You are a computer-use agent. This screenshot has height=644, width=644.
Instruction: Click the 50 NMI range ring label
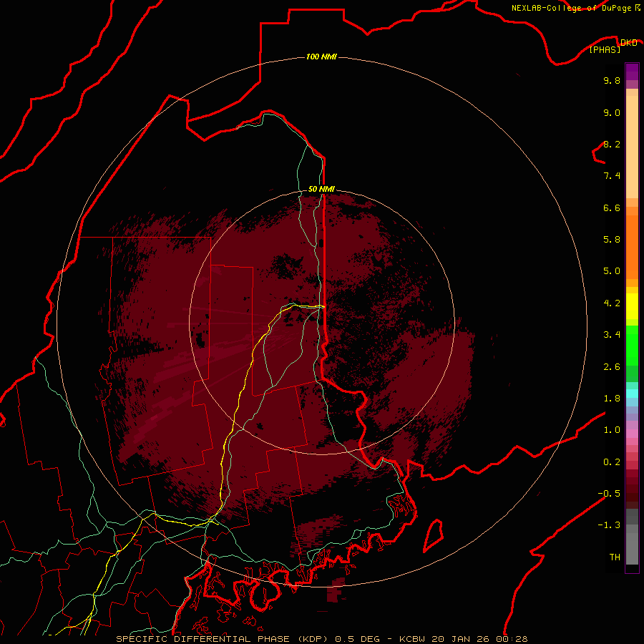321,190
